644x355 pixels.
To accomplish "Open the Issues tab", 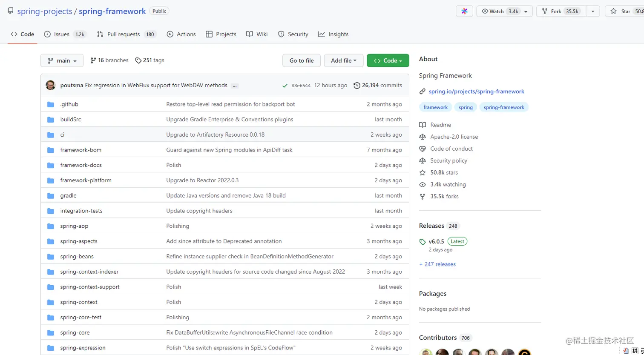I will point(65,34).
